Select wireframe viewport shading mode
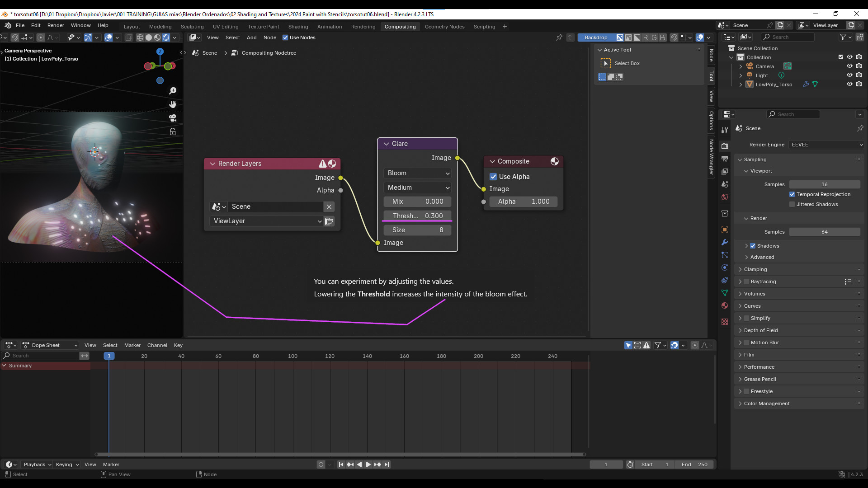This screenshot has width=868, height=488. click(x=140, y=38)
